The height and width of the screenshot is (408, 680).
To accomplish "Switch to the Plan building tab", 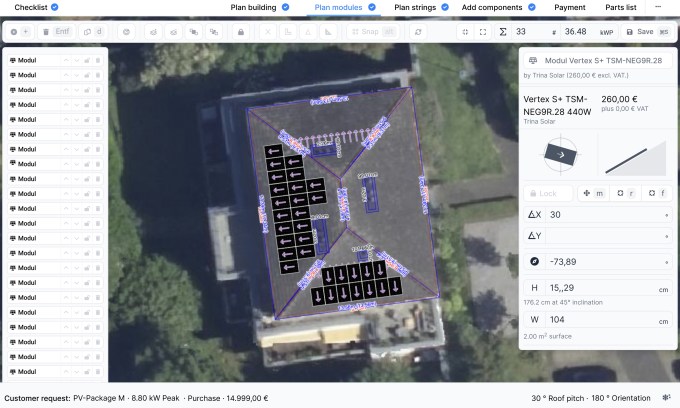I will coord(253,7).
